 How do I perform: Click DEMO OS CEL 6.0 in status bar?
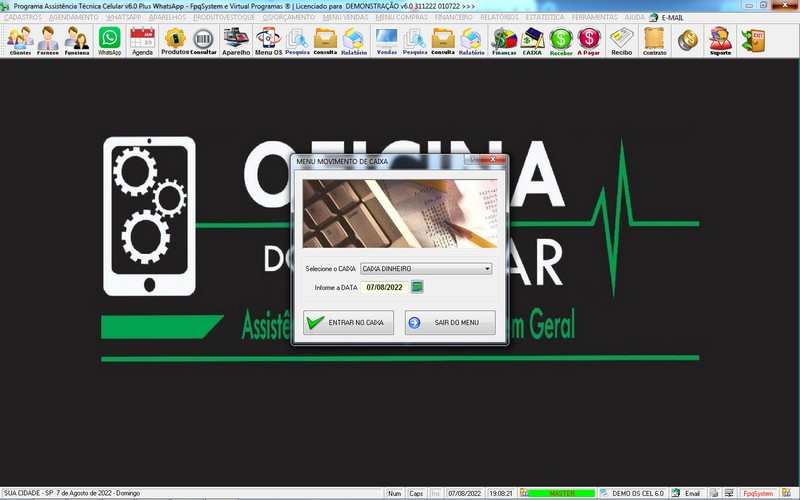638,493
